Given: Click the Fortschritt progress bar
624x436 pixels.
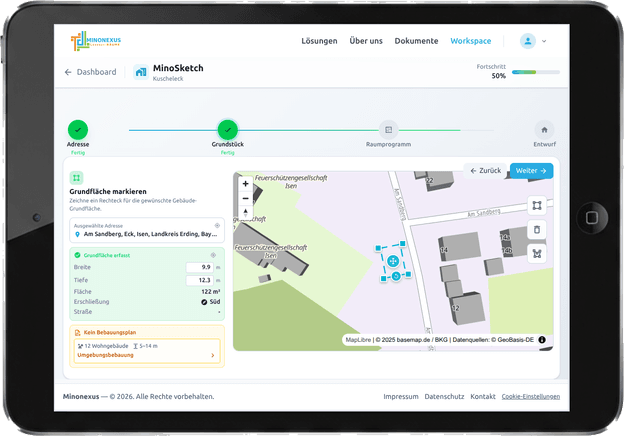Looking at the screenshot, I should tap(534, 72).
